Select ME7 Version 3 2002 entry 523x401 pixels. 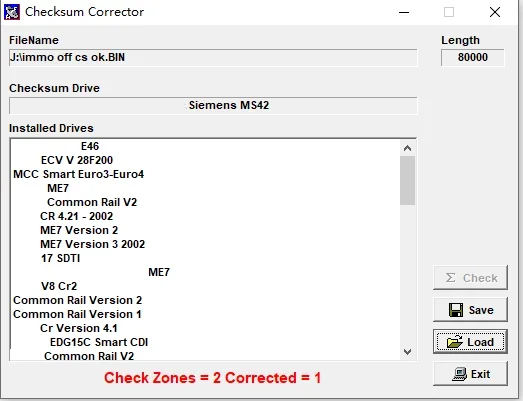coord(93,244)
